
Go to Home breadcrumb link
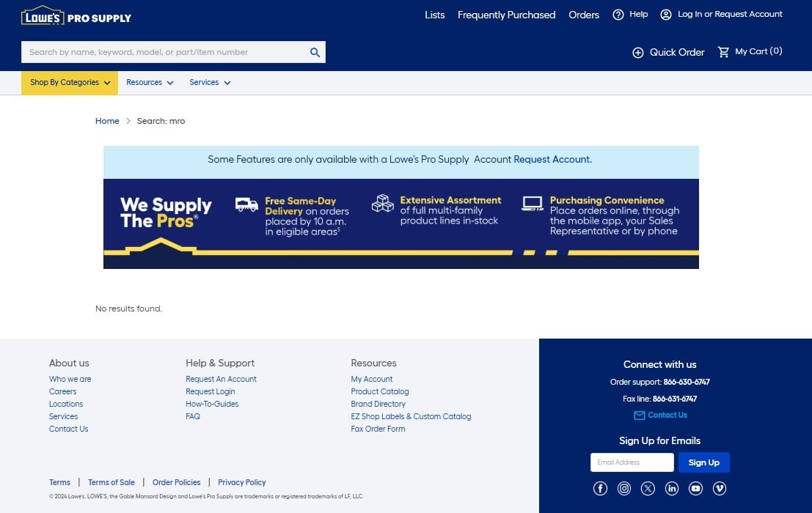coord(107,121)
